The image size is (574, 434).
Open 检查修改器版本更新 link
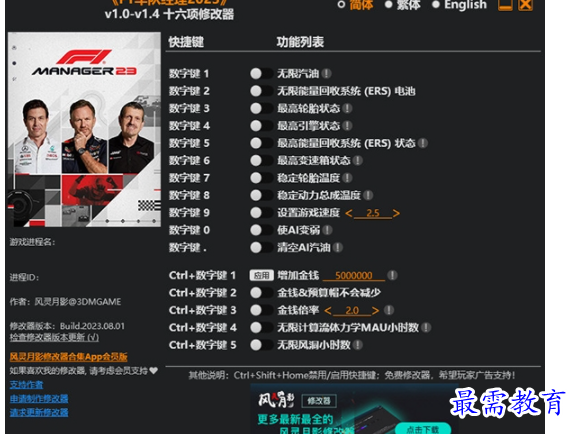click(x=54, y=337)
